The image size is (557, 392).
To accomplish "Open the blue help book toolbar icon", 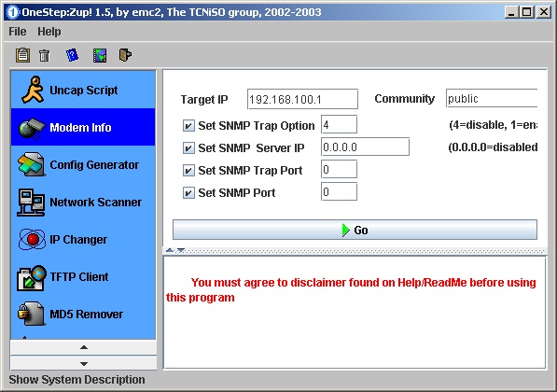I will coord(72,55).
